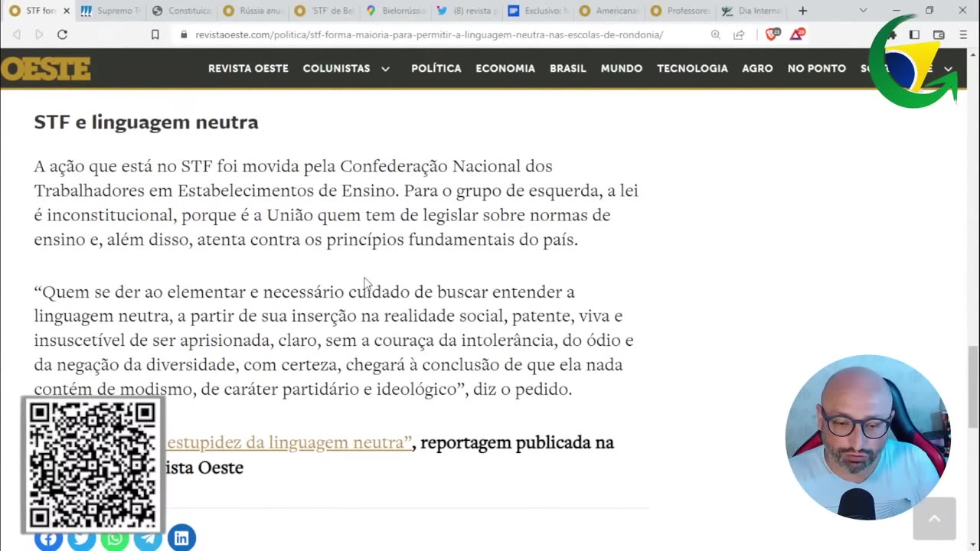Open the NO PONTO section

point(817,68)
